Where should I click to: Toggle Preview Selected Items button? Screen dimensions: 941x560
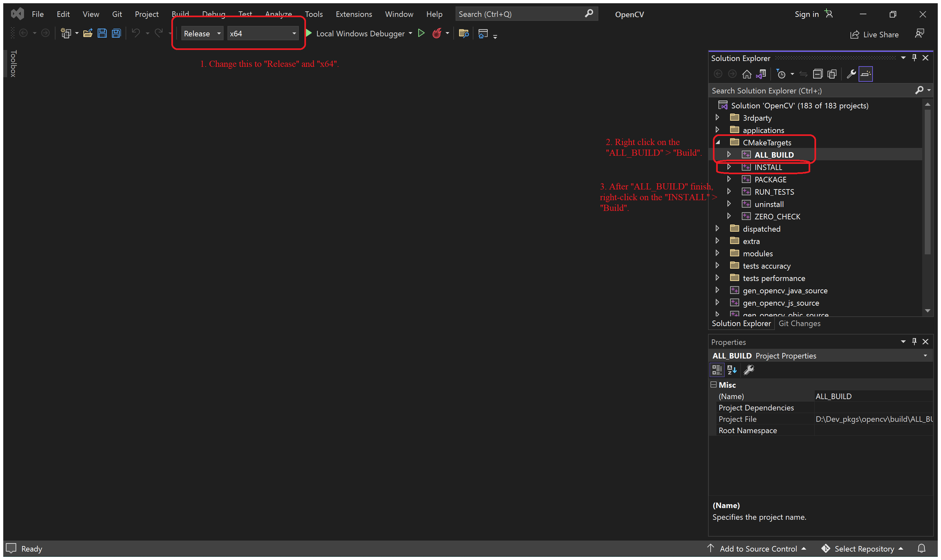pos(865,74)
